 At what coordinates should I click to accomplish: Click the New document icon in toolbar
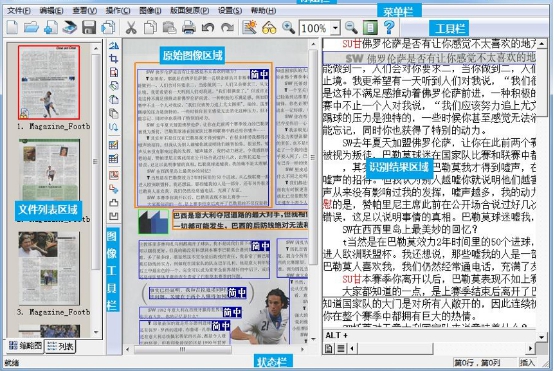[12, 28]
